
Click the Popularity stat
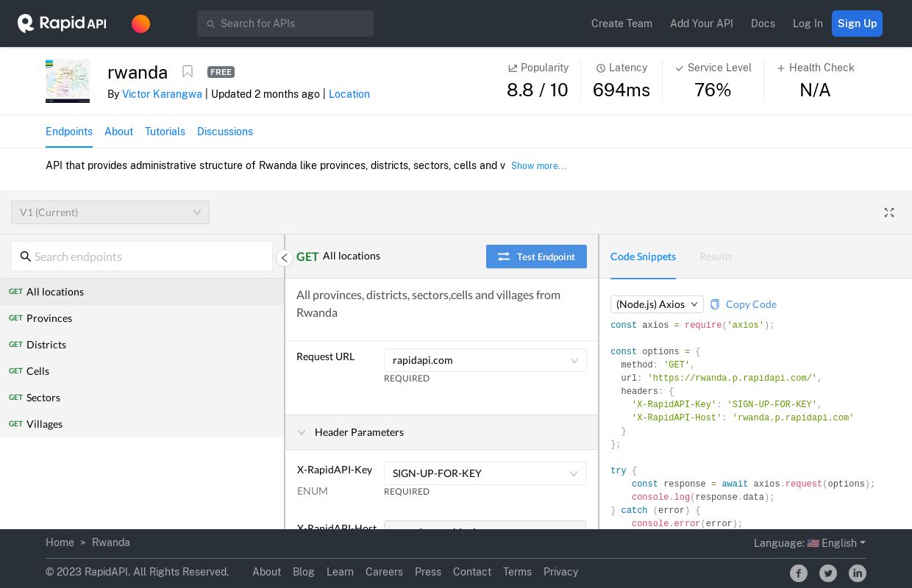click(x=538, y=80)
